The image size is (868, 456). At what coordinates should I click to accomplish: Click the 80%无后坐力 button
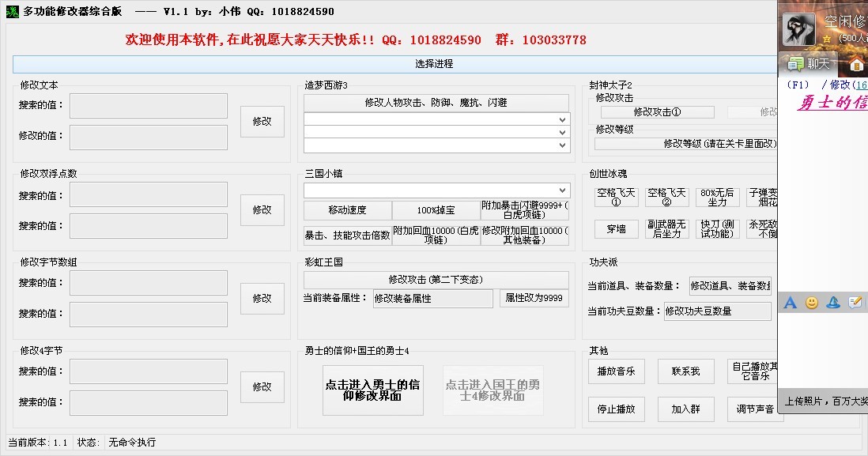pos(718,197)
